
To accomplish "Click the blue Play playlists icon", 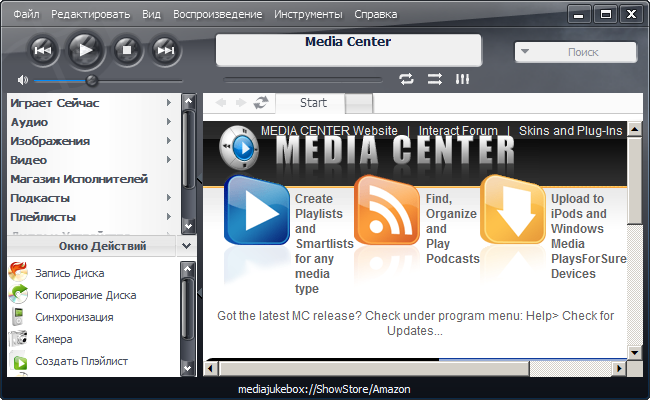I will 257,210.
